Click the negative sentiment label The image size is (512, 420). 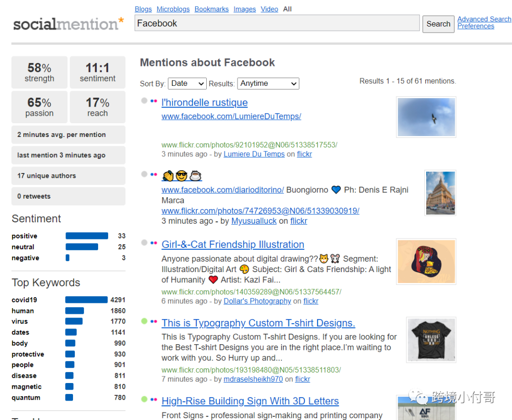(26, 258)
